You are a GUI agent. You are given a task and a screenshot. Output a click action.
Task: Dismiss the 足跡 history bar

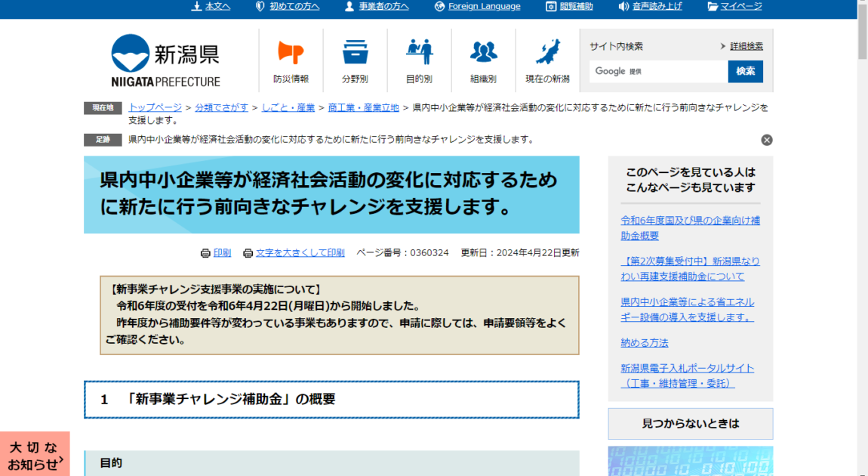point(767,139)
